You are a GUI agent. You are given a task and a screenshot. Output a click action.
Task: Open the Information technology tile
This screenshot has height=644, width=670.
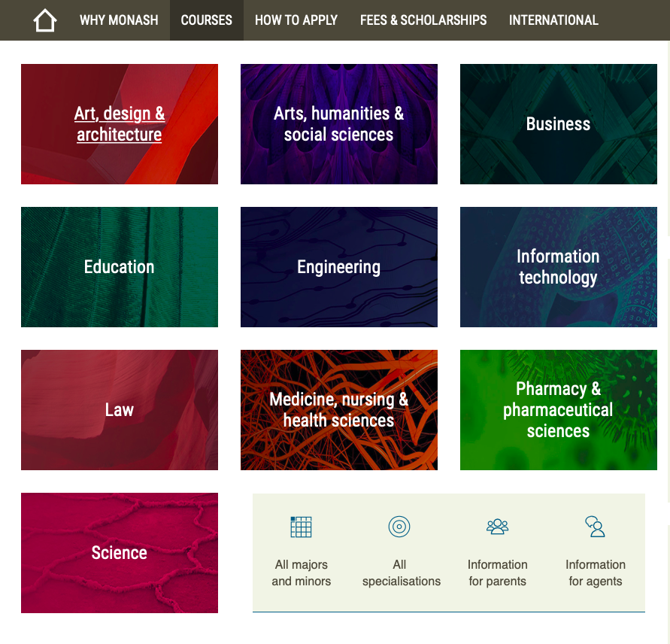click(559, 267)
